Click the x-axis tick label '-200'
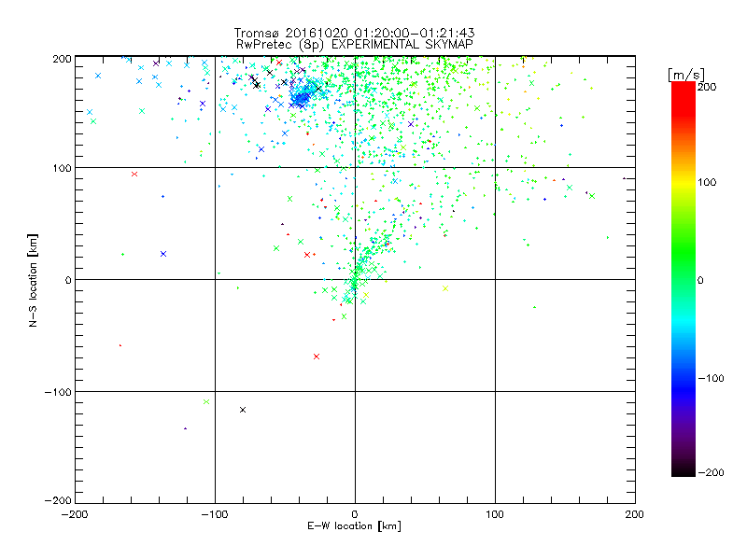The image size is (747, 560). click(x=75, y=514)
